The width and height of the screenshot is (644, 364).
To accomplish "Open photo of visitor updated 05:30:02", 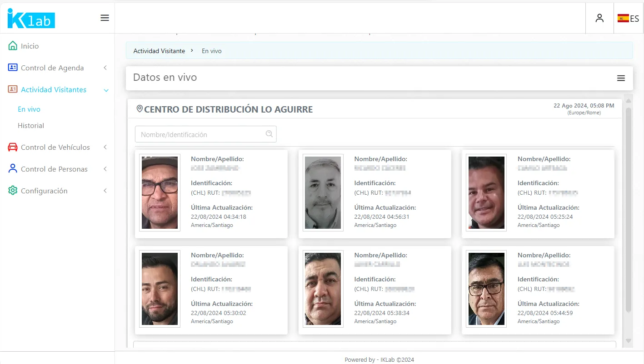I will (x=160, y=289).
